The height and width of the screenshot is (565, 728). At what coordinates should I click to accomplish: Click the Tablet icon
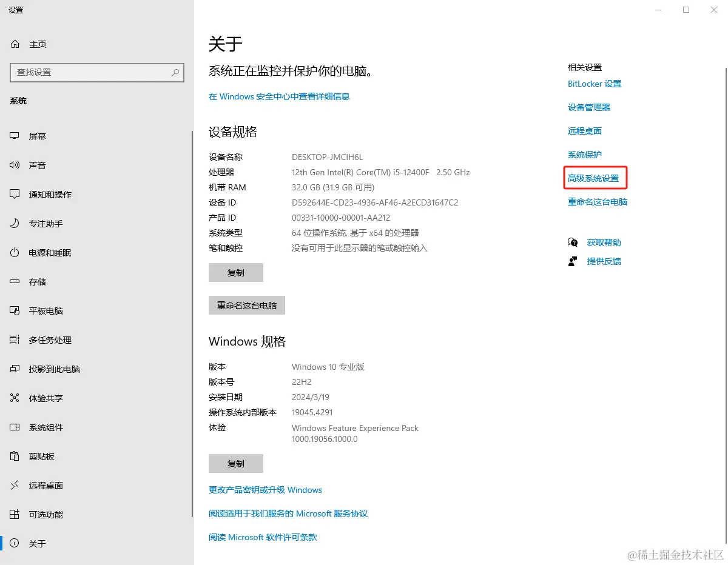(15, 311)
